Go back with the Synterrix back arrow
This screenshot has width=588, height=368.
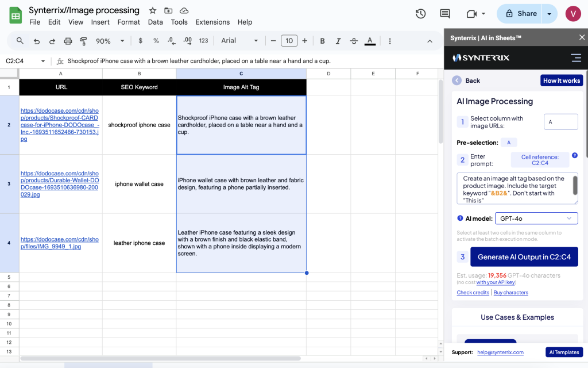point(457,80)
